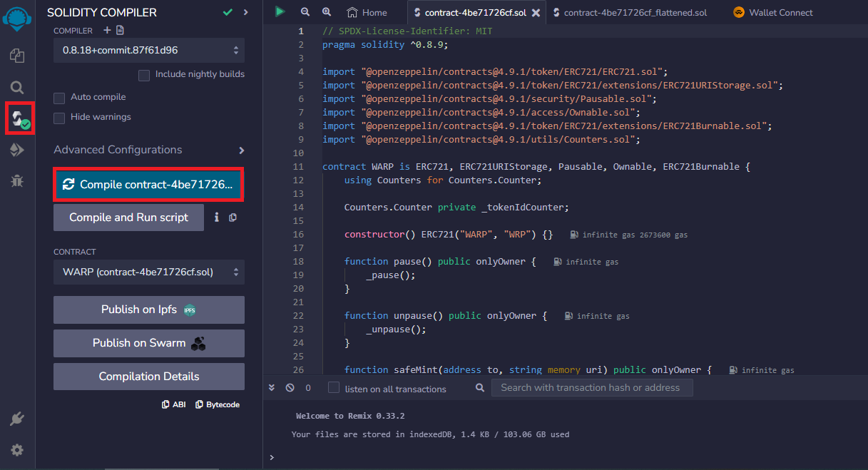
Task: Click Compile contract-4be71726 button
Action: 148,185
